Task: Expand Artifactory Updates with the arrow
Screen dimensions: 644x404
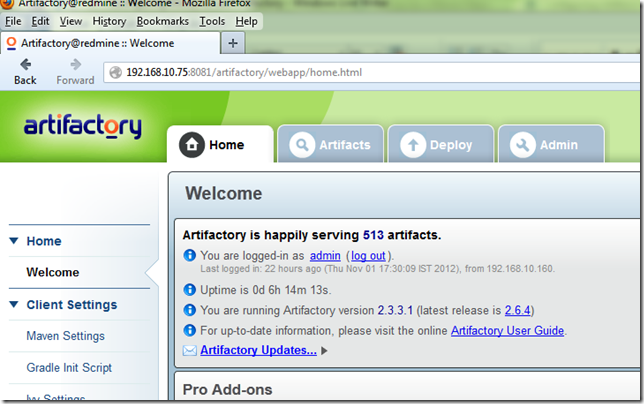Action: 324,351
